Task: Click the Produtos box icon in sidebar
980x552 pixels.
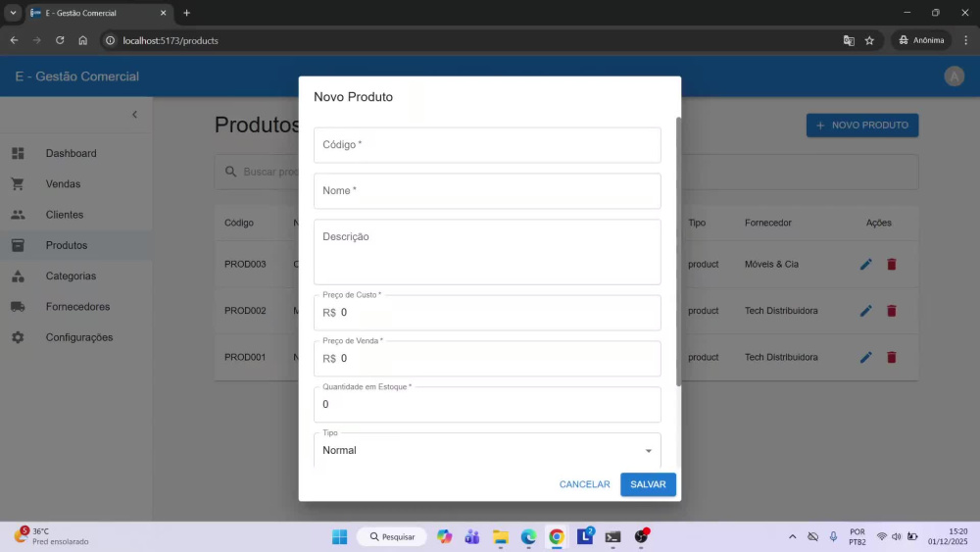Action: click(x=18, y=245)
